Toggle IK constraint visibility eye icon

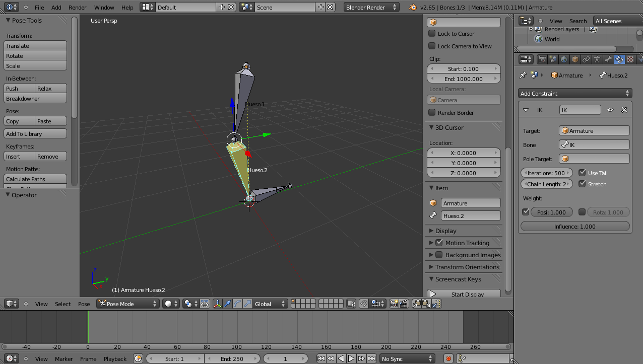click(x=610, y=110)
